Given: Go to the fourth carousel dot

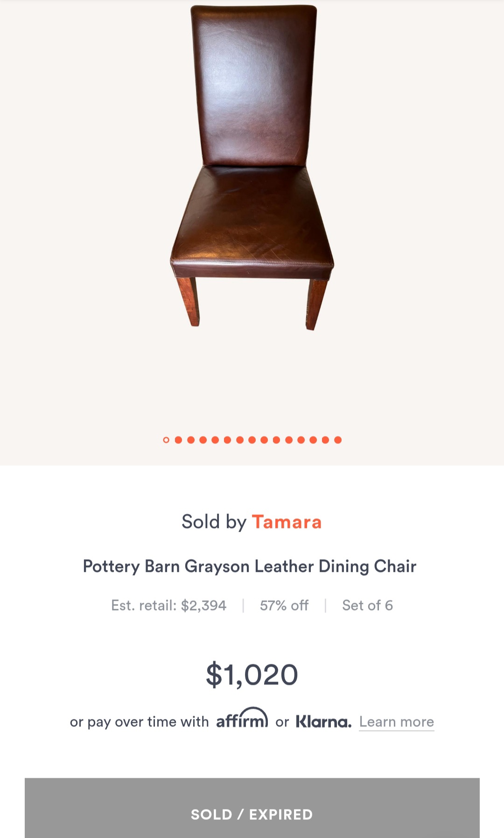Looking at the screenshot, I should [203, 440].
